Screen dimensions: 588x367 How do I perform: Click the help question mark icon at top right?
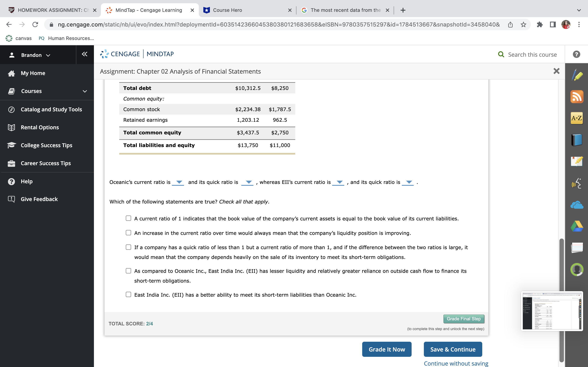coord(576,54)
